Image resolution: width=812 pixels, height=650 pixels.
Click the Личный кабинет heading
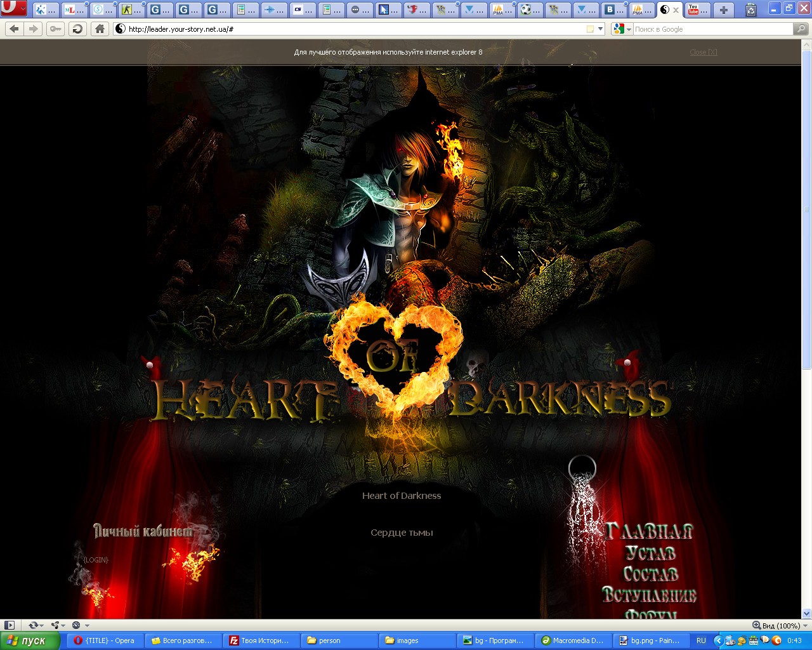click(x=143, y=531)
